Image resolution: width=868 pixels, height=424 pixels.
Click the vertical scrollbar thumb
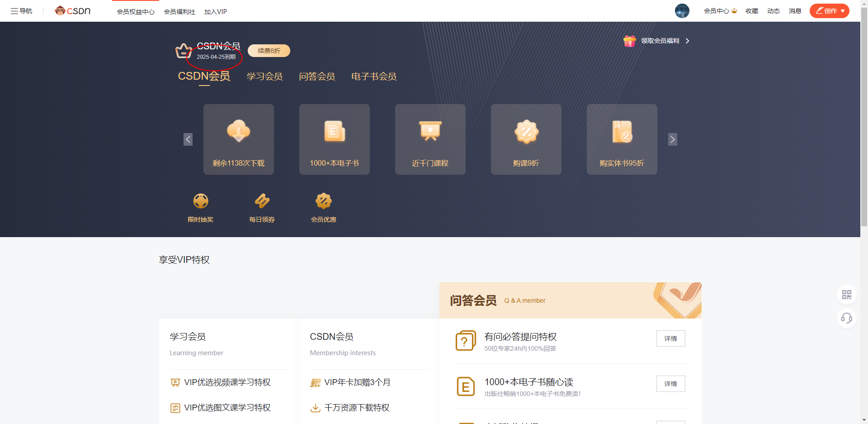pos(864,116)
